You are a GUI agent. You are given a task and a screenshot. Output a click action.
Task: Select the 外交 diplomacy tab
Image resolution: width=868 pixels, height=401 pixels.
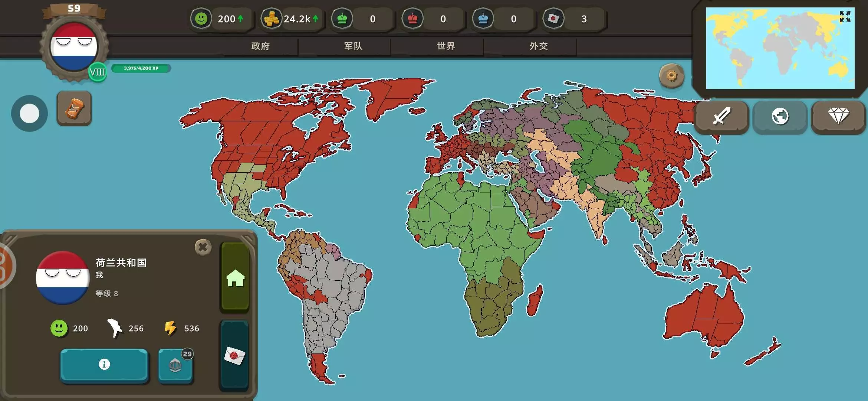tap(539, 46)
